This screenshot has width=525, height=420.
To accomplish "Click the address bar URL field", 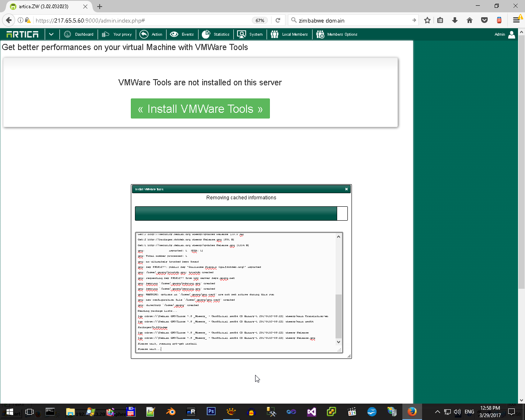I will pyautogui.click(x=142, y=21).
